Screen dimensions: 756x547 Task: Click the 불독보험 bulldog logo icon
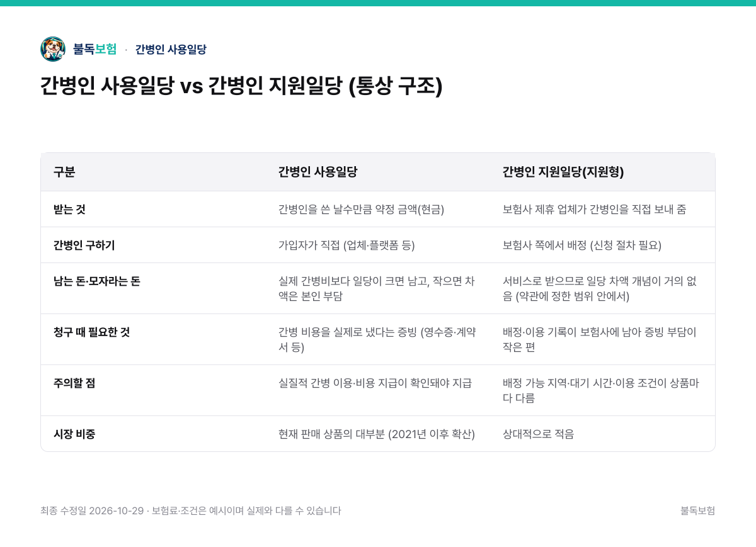coord(53,49)
